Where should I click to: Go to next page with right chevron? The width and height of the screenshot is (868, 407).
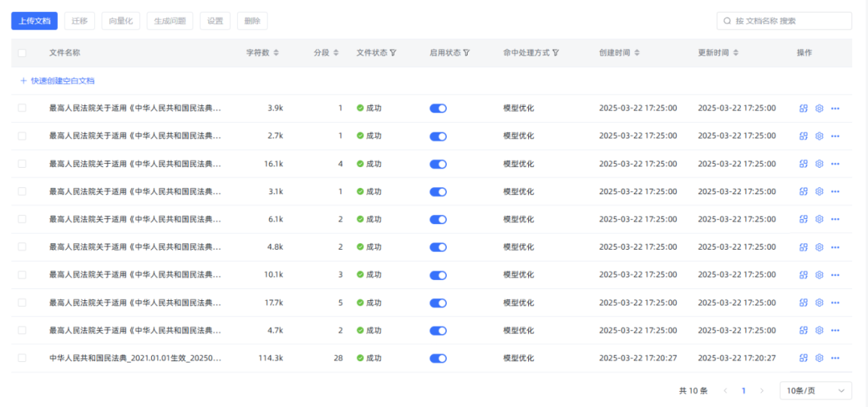(762, 390)
